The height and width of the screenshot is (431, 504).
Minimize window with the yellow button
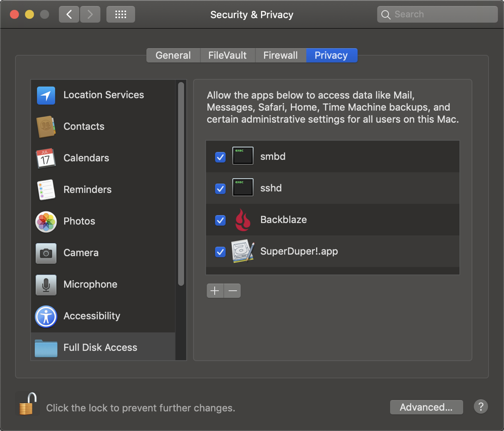(30, 15)
